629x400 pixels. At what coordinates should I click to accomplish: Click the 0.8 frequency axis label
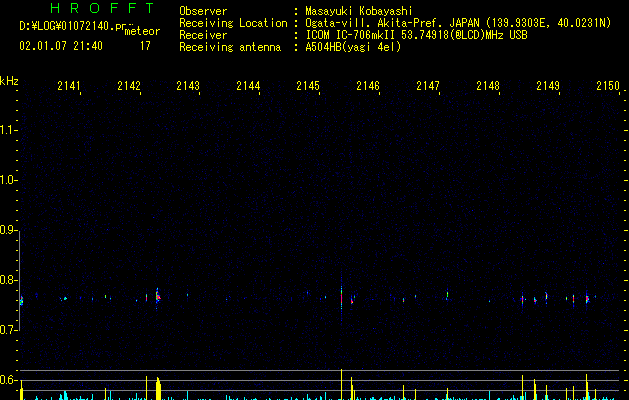point(8,280)
